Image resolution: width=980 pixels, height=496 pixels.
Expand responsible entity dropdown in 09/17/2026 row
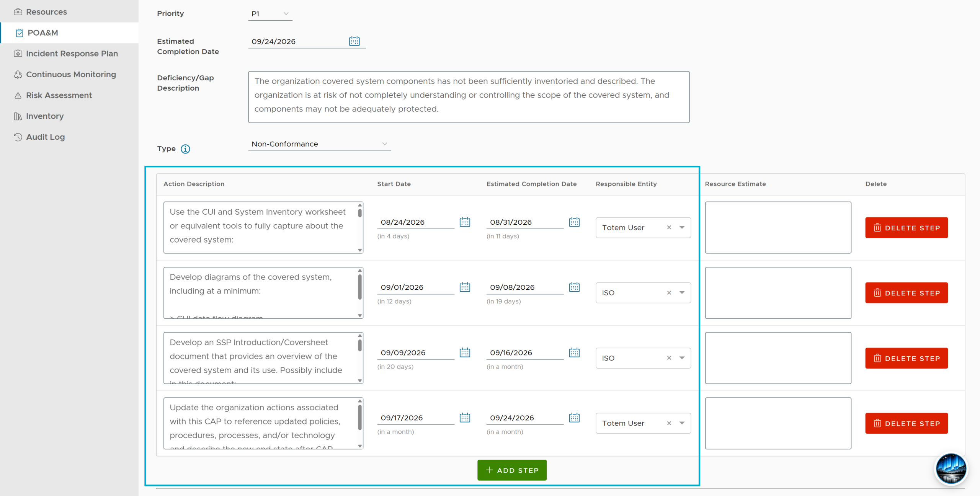tap(682, 423)
